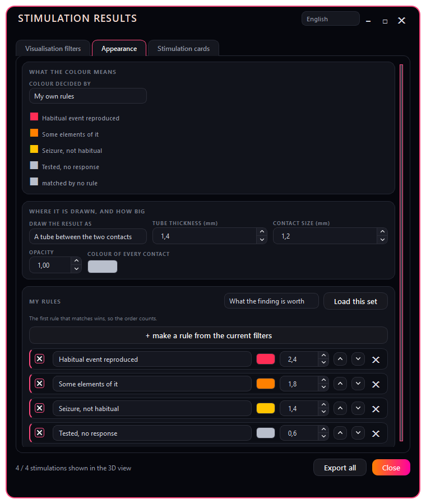426x504 pixels.
Task: Increase contact size with the up arrow
Action: pyautogui.click(x=382, y=232)
